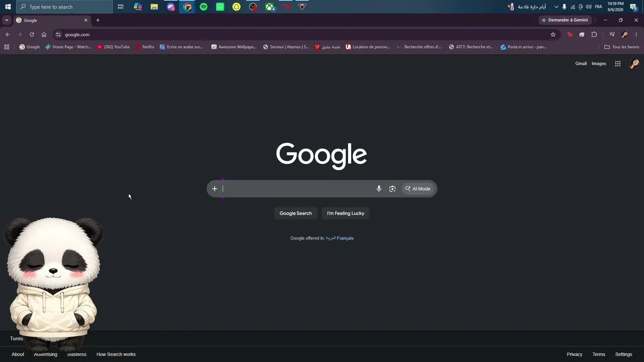Viewport: 644px width, 362px height.
Task: Open the Chrome profile avatar in the toolbar
Action: click(x=624, y=35)
